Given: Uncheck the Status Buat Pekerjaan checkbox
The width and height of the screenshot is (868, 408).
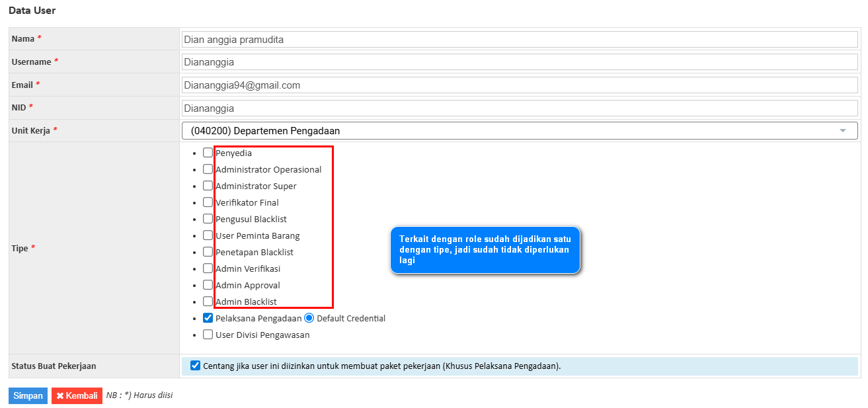Looking at the screenshot, I should (195, 366).
